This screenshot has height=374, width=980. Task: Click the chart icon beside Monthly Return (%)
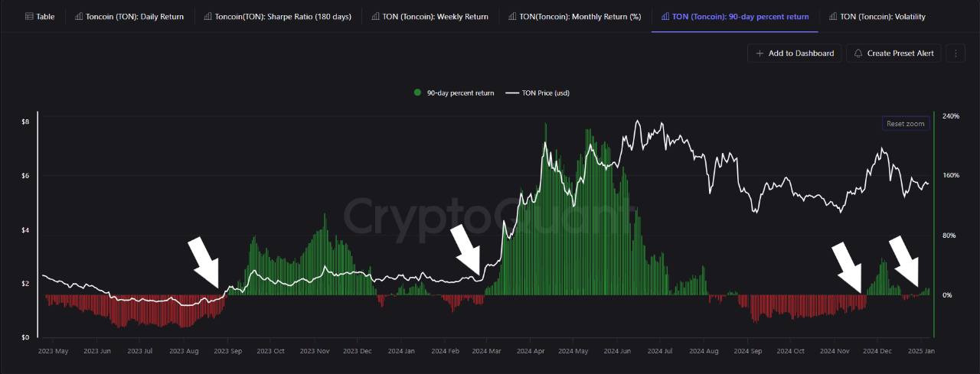click(x=511, y=17)
